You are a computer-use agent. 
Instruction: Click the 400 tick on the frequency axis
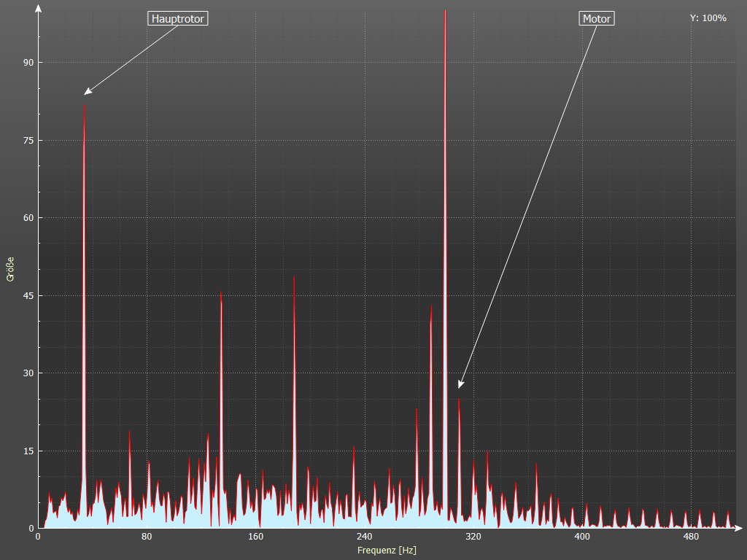coord(581,537)
